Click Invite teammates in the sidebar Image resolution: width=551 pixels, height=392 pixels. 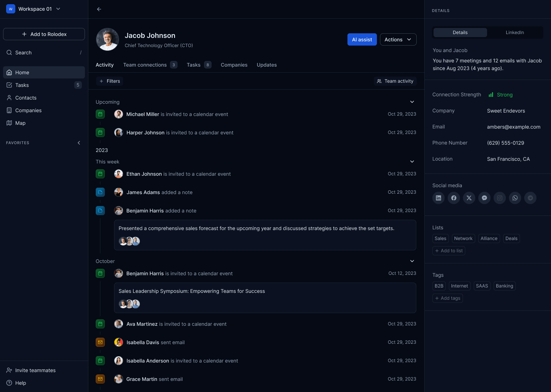[35, 370]
